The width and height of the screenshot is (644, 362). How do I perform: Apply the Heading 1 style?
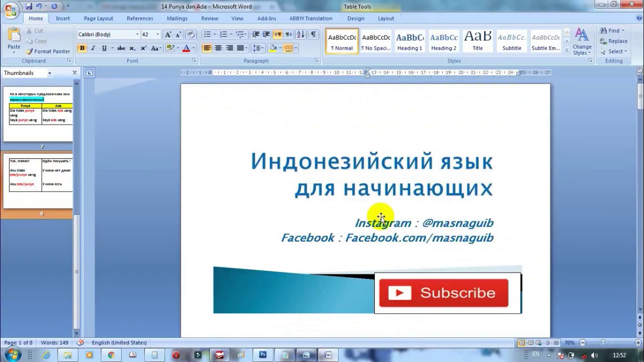click(410, 41)
